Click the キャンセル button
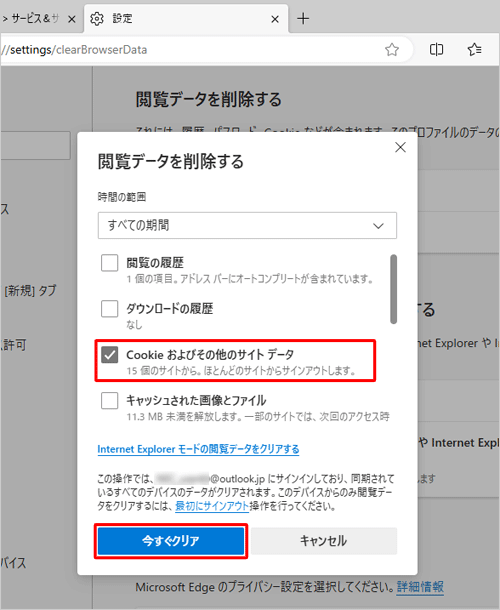The height and width of the screenshot is (610, 500). (324, 541)
